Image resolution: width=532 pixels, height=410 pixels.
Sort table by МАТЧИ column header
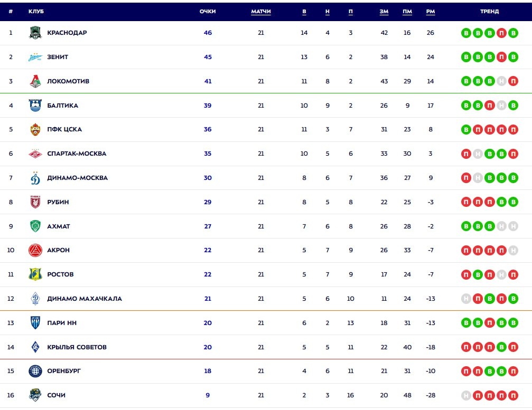[261, 12]
